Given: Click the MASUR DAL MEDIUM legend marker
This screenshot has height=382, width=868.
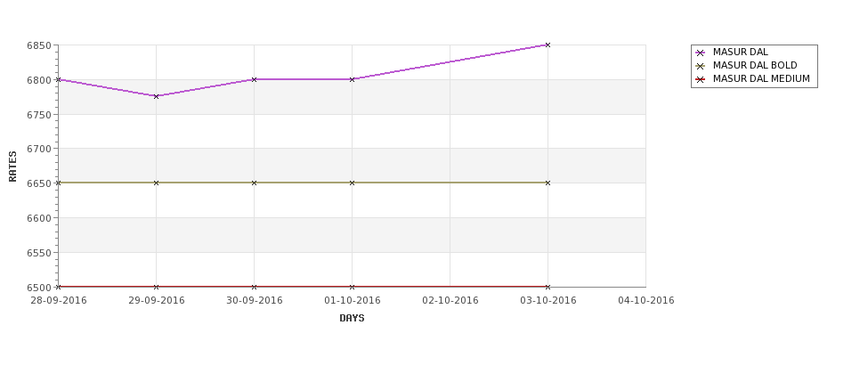Looking at the screenshot, I should click(701, 79).
